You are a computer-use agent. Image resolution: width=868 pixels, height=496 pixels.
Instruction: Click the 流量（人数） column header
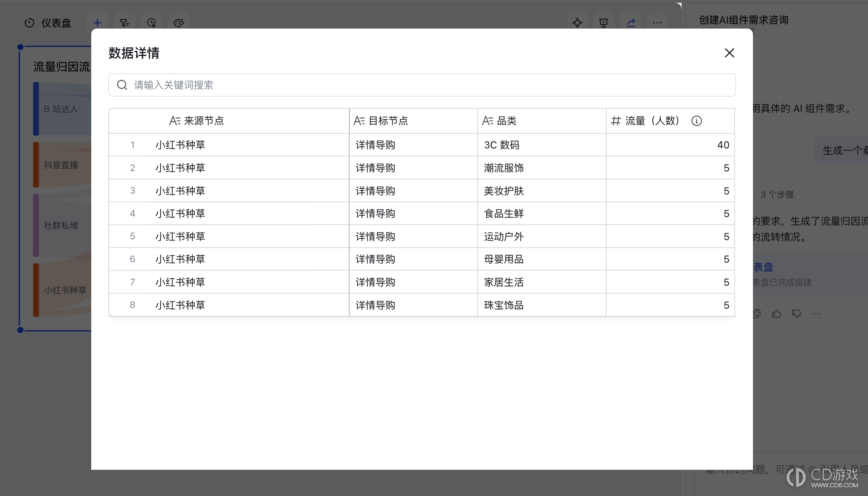click(670, 121)
